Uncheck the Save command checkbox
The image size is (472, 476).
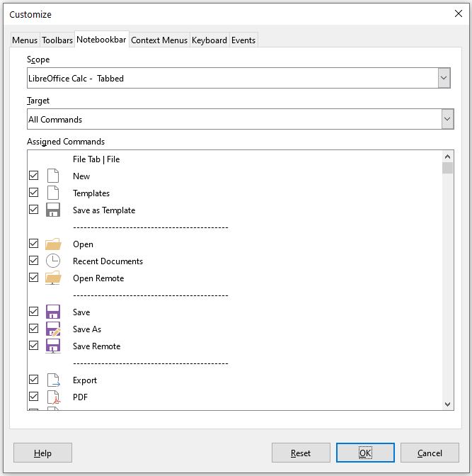pyautogui.click(x=34, y=312)
